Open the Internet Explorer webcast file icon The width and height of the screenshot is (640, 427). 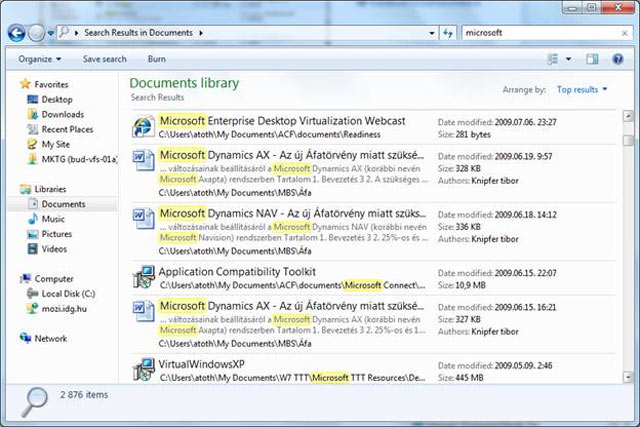[x=143, y=126]
